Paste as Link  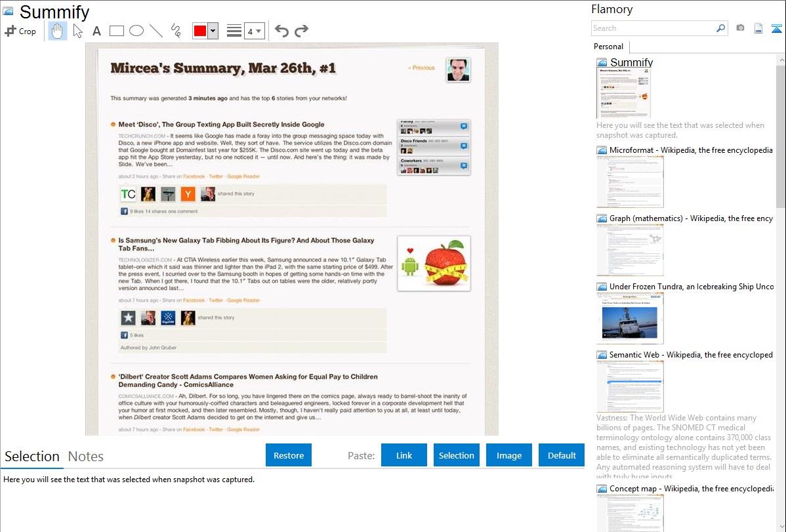point(404,455)
